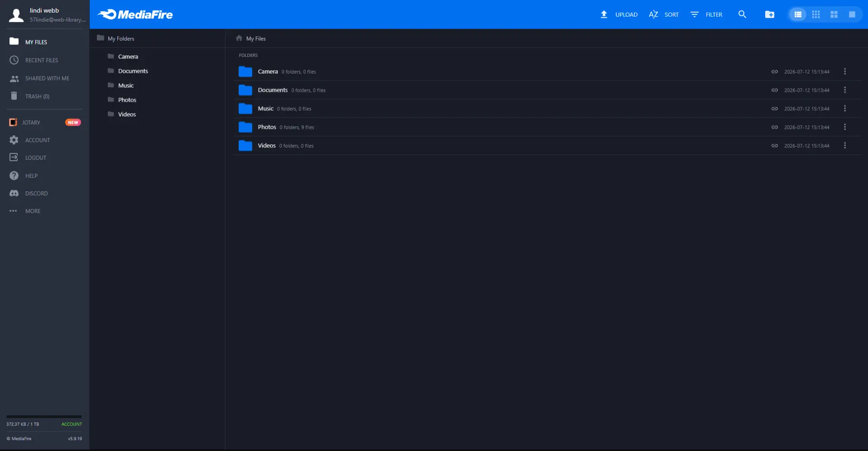Create a new folder with plus icon
Image resolution: width=868 pixels, height=451 pixels.
coord(770,14)
